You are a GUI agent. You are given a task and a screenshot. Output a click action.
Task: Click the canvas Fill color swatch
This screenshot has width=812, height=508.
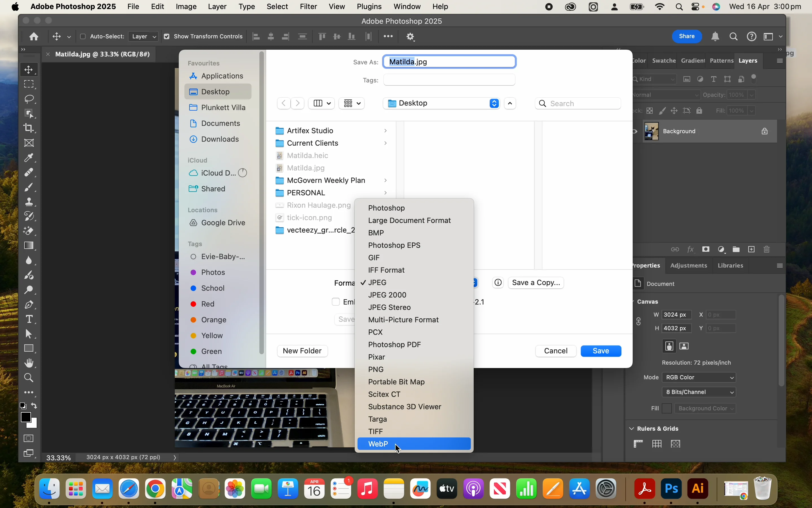click(667, 409)
